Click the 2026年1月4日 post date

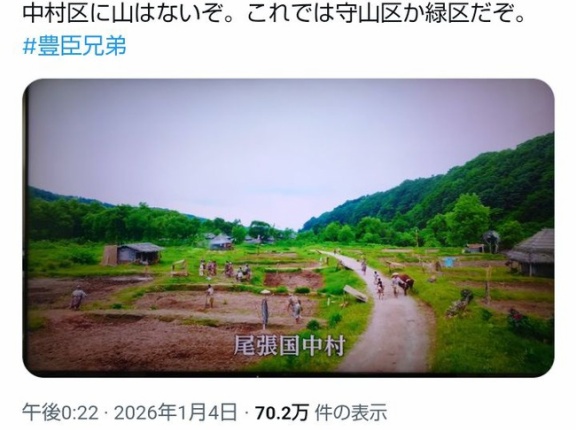pyautogui.click(x=175, y=412)
